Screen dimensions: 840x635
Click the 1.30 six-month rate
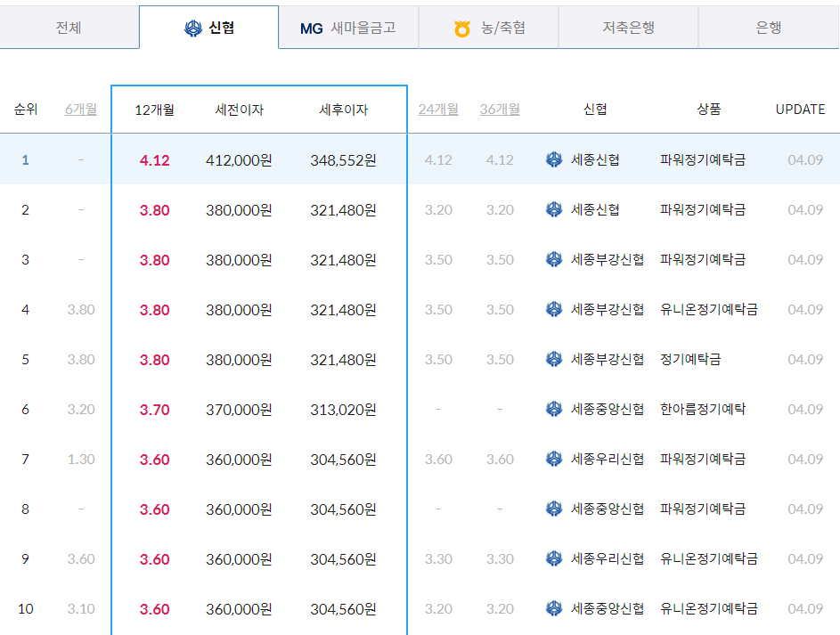(81, 460)
